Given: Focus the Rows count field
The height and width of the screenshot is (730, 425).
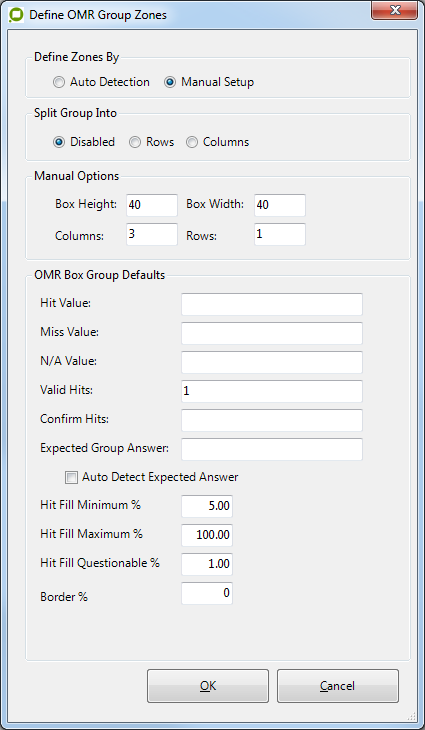Looking at the screenshot, I should click(x=280, y=234).
